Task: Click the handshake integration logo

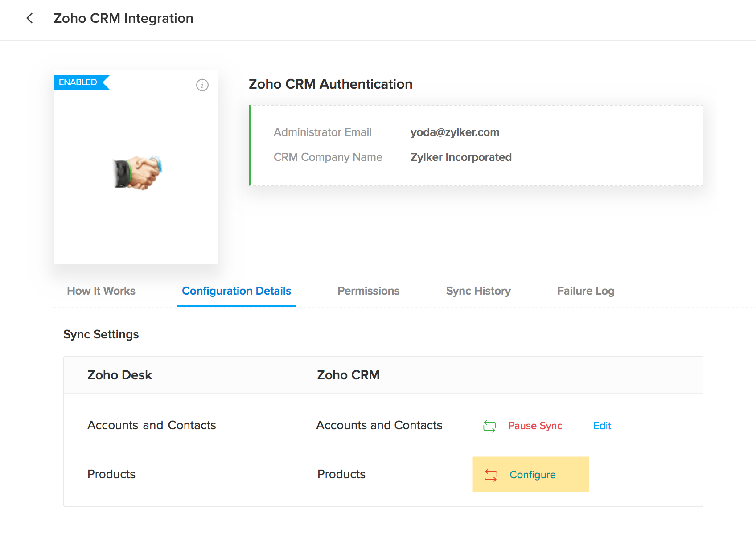Action: [138, 172]
